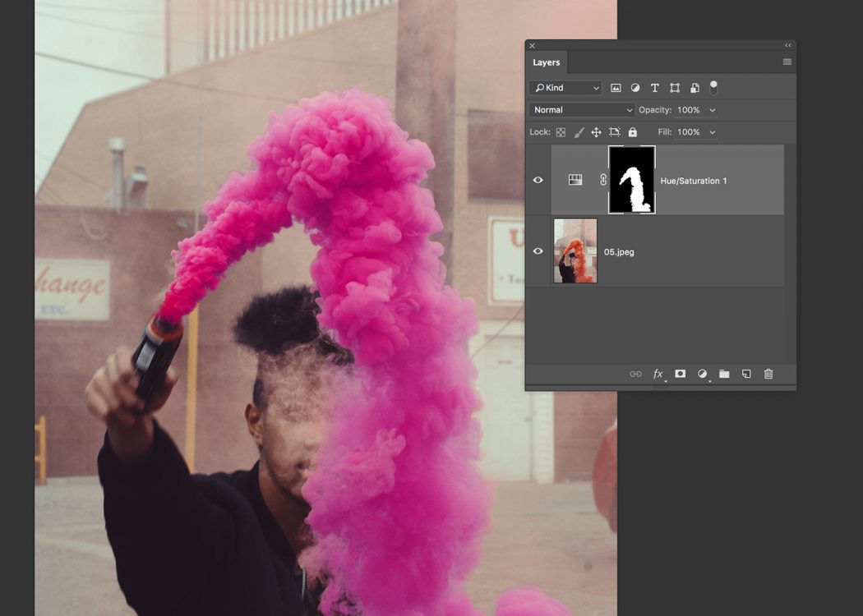
Task: Select the 05.jpeg layer thumbnail
Action: coord(575,251)
